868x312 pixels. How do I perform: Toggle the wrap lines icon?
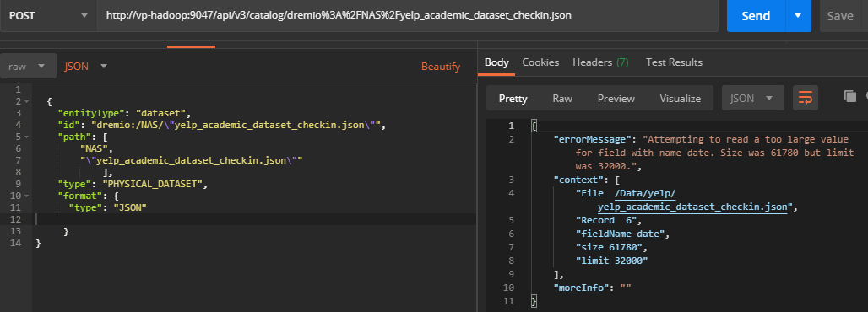[805, 99]
